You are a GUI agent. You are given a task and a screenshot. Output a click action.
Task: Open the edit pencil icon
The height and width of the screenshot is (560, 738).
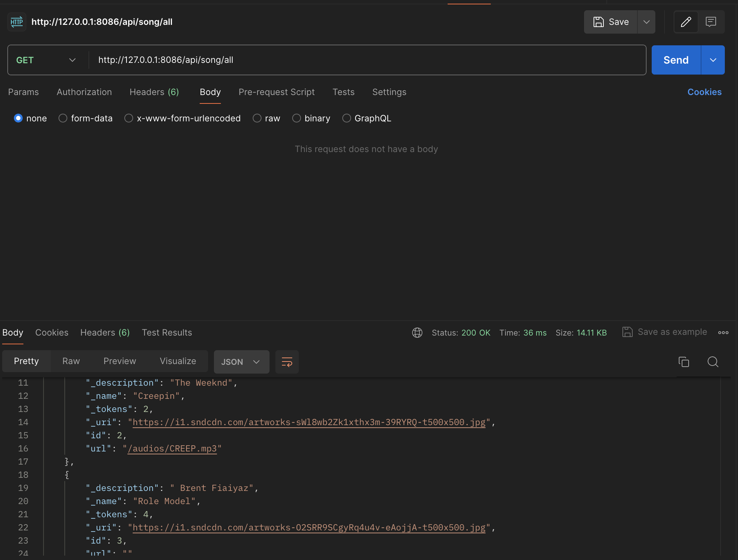point(686,22)
